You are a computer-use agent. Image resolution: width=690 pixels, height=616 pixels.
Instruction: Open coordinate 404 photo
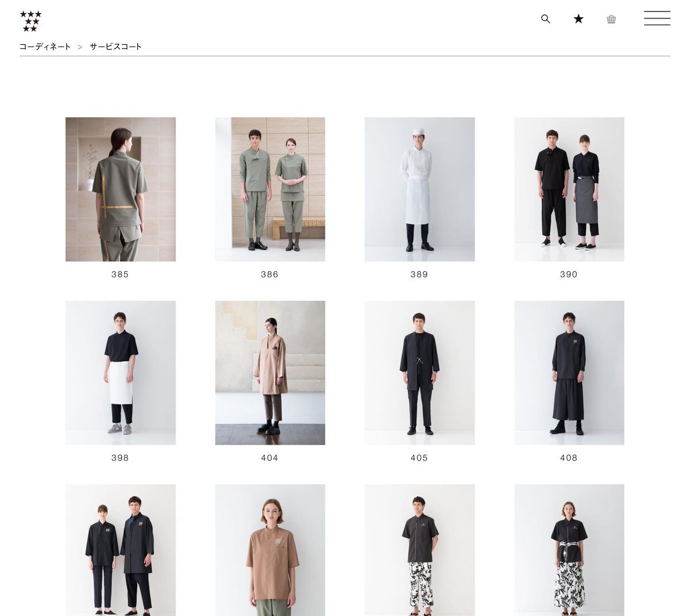(270, 373)
